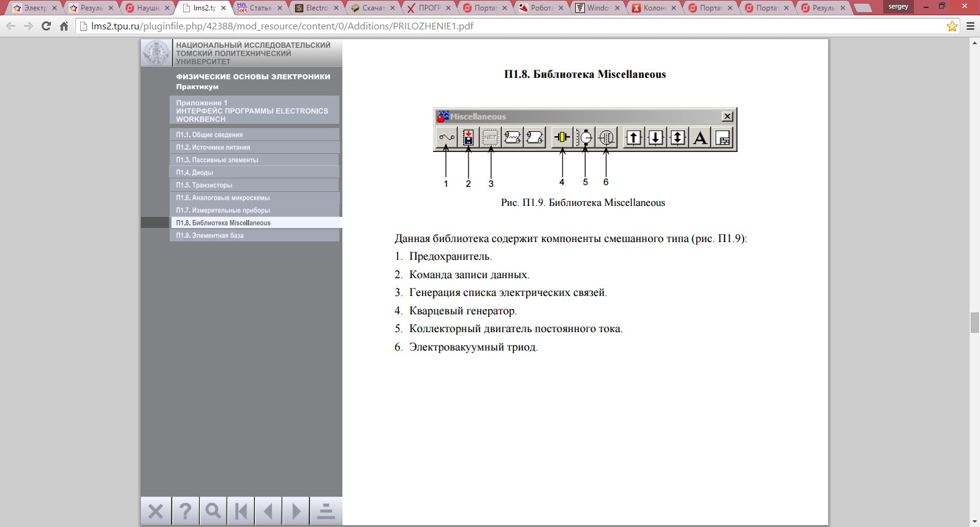Open section П1.9. Элементная база
The width and height of the screenshot is (980, 527).
pyautogui.click(x=254, y=235)
